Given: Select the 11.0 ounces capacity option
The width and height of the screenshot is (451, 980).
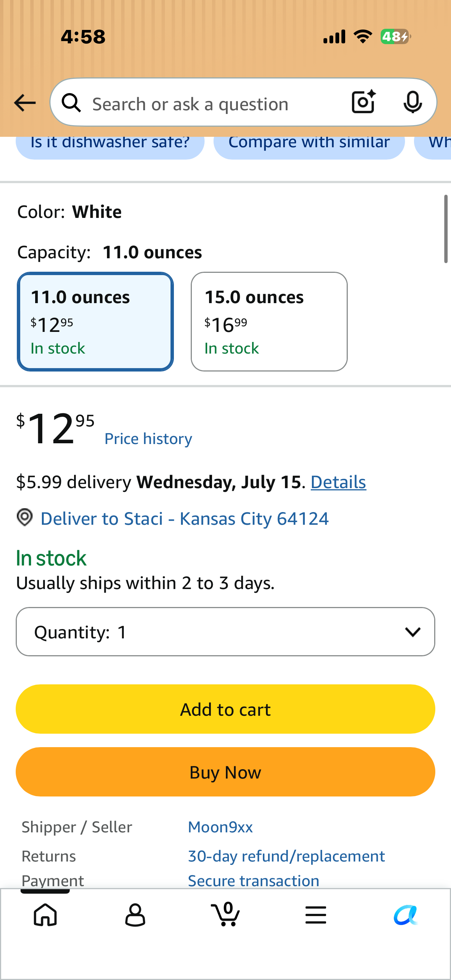Looking at the screenshot, I should click(x=95, y=321).
